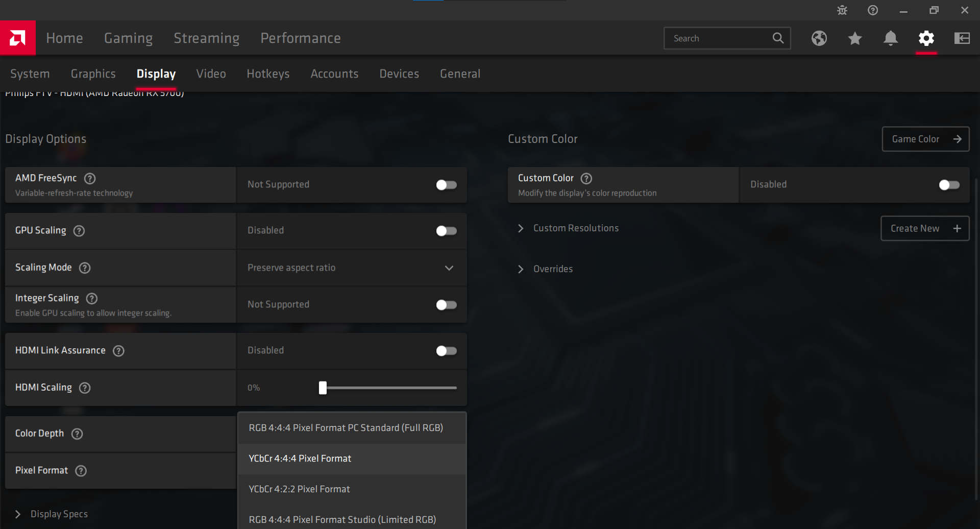This screenshot has height=529, width=980.
Task: Open help via the question mark icon
Action: click(x=872, y=10)
